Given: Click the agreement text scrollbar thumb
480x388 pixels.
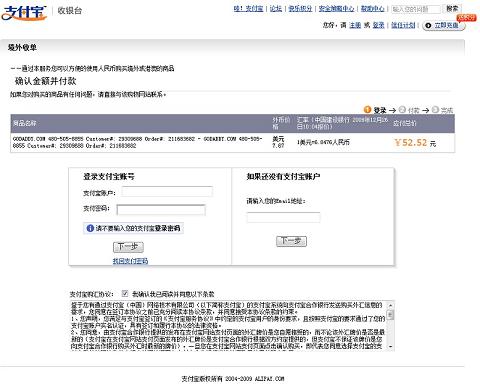Looking at the screenshot, I should click(x=391, y=314).
